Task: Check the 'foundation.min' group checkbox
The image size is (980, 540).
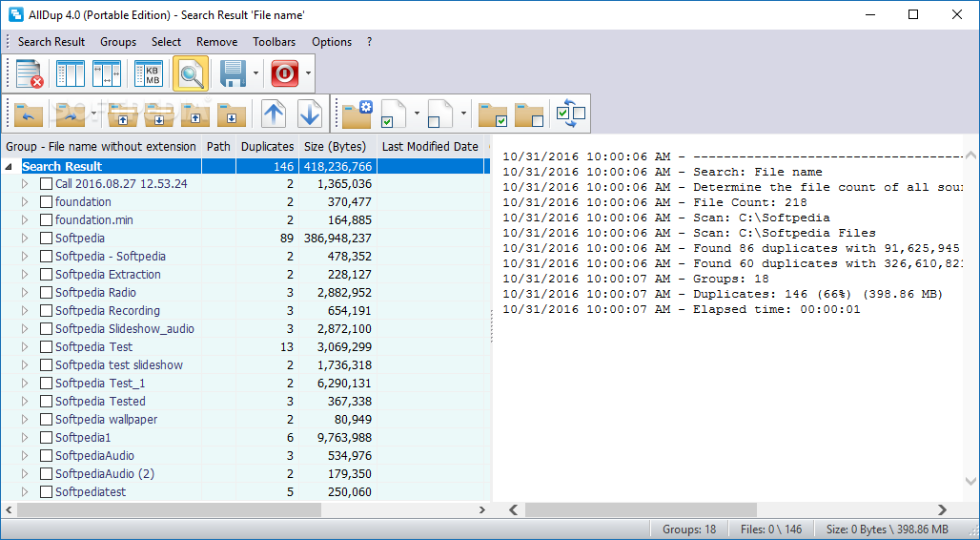Action: (46, 220)
